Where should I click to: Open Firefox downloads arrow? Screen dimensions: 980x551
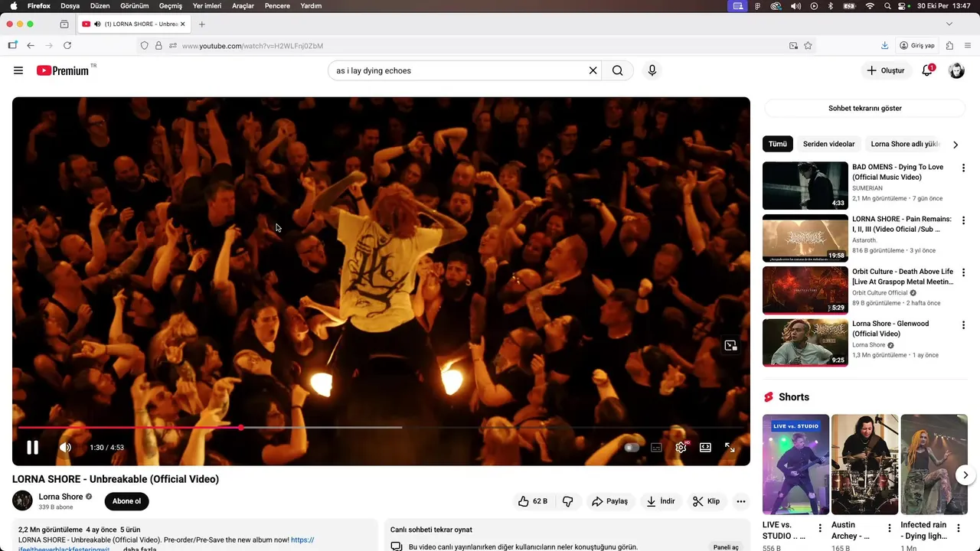(x=884, y=46)
